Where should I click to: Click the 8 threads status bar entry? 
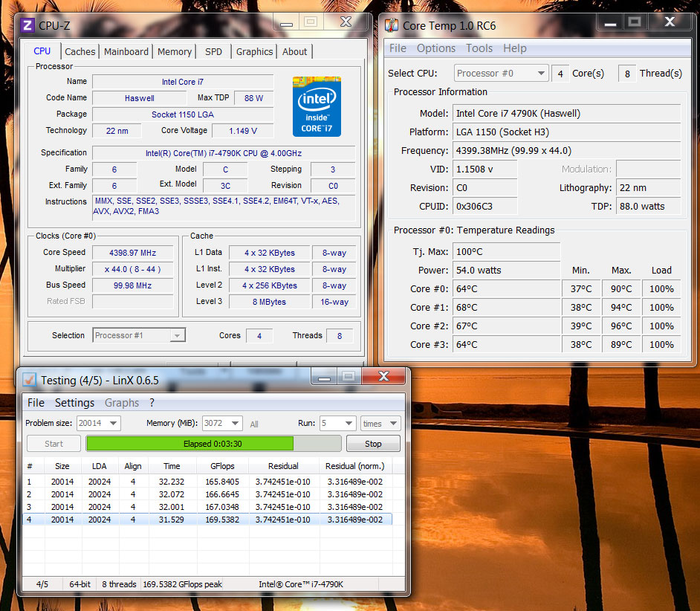(x=119, y=584)
